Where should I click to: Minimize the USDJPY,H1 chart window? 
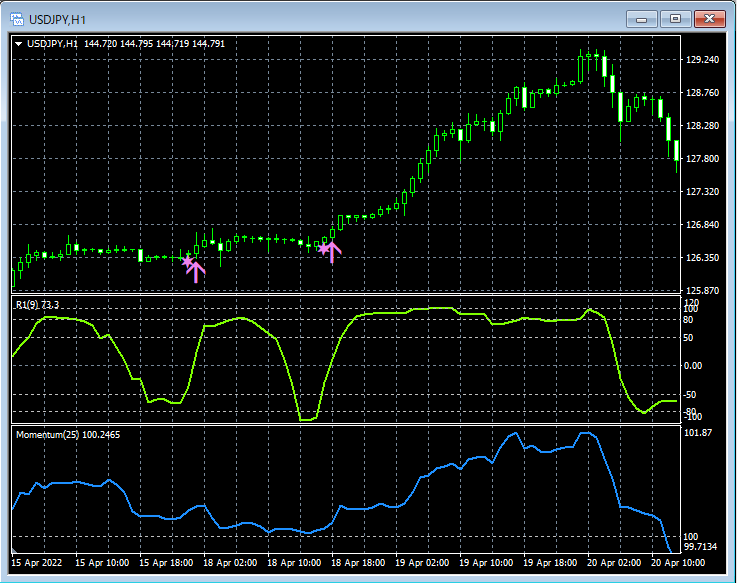(x=640, y=18)
